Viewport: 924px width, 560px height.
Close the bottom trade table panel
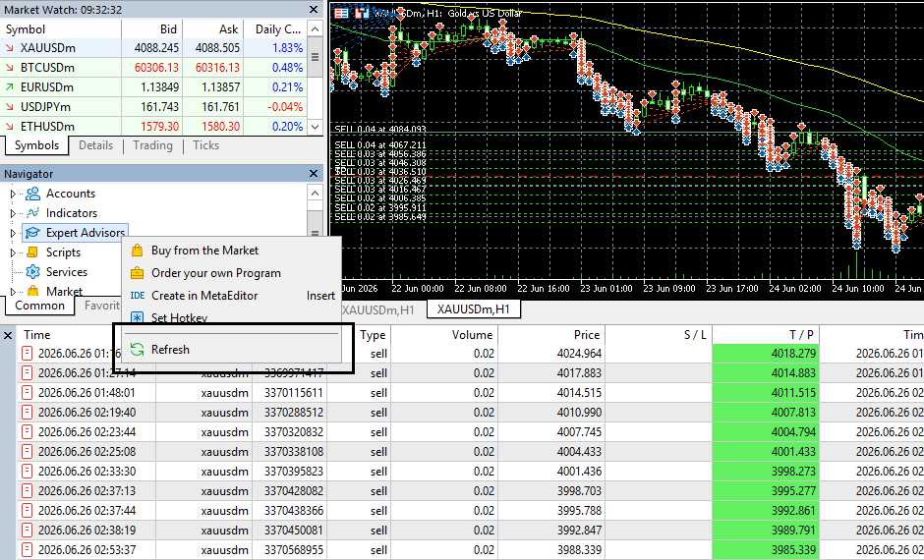pyautogui.click(x=8, y=335)
